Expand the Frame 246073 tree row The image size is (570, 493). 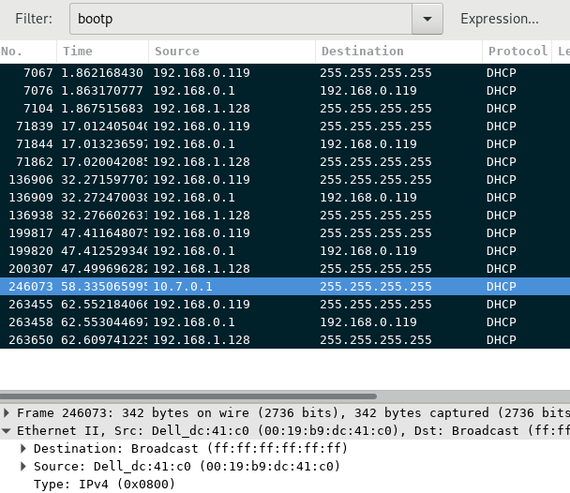[x=6, y=413]
